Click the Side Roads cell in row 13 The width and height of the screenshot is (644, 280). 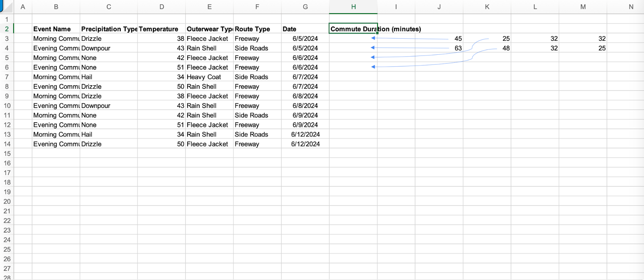click(x=251, y=134)
